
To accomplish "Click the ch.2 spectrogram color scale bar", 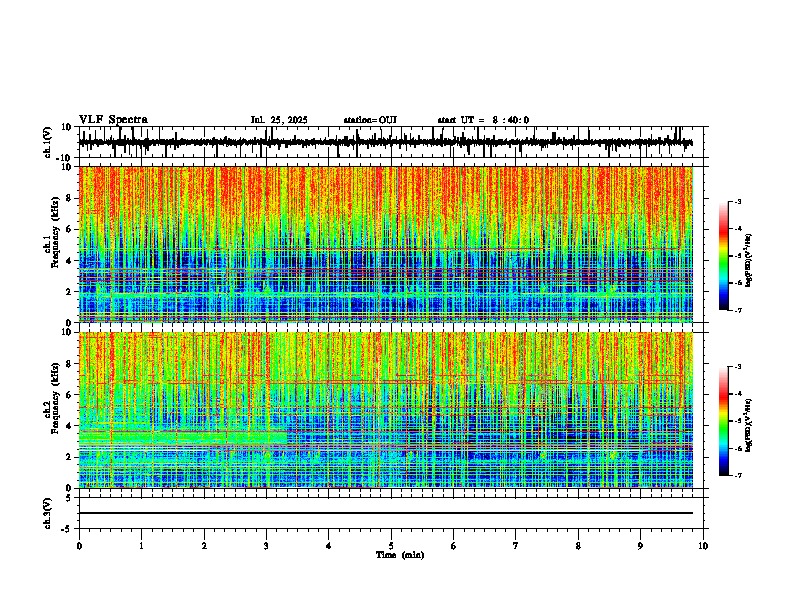I will click(723, 421).
